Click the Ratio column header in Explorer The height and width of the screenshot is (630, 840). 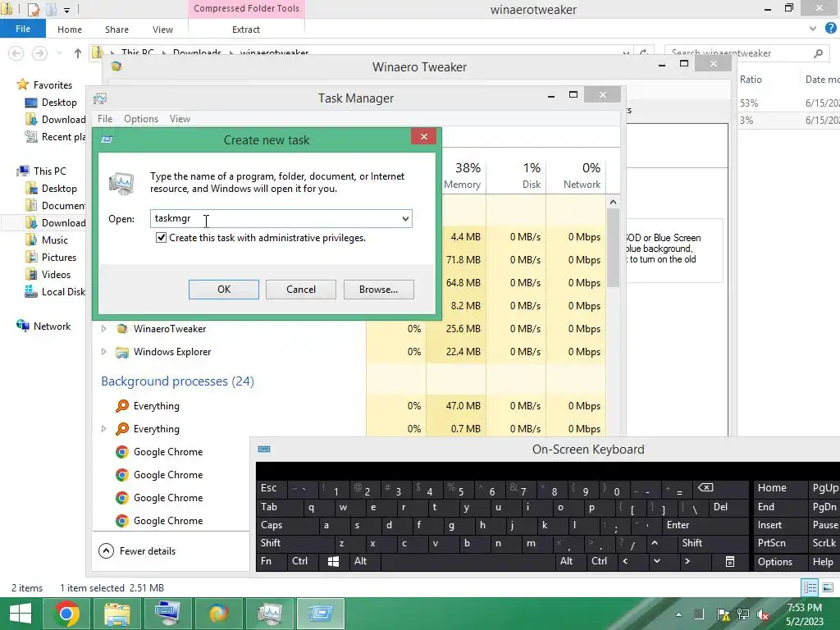coord(751,80)
